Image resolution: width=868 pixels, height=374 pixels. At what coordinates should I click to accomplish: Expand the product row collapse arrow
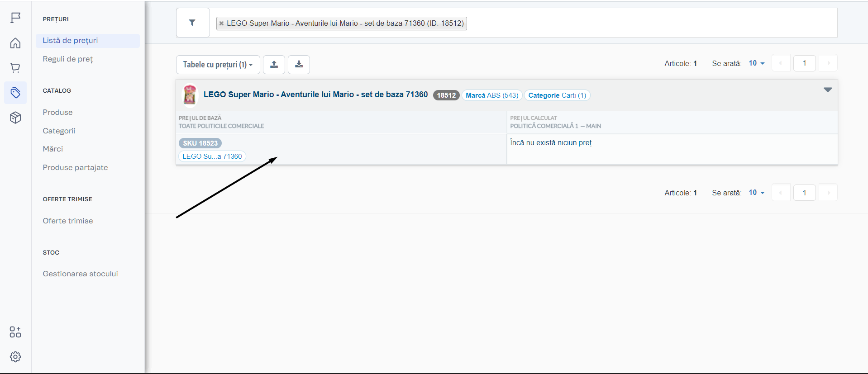point(827,90)
